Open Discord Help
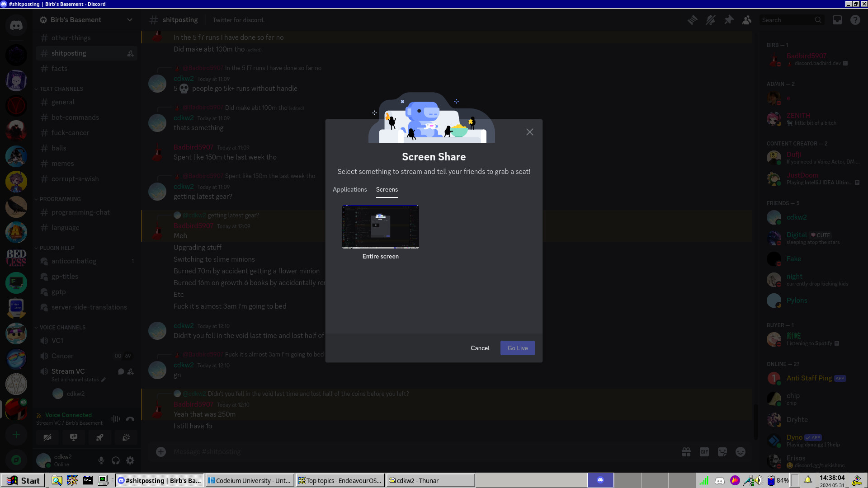The image size is (868, 488). pyautogui.click(x=855, y=20)
